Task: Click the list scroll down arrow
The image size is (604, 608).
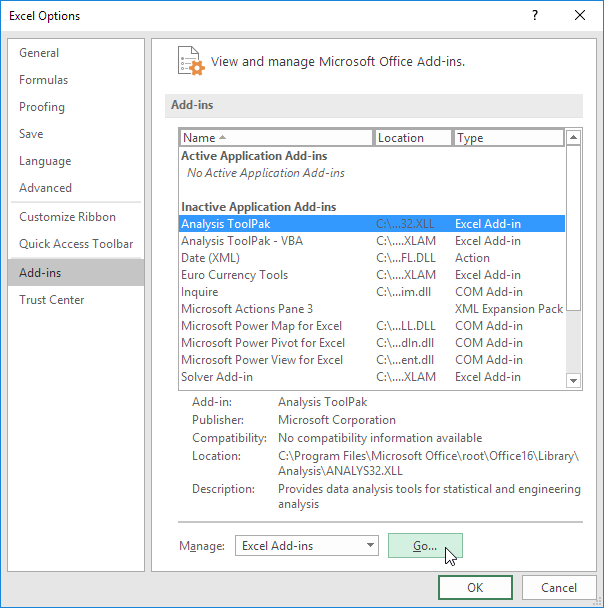Action: (x=573, y=380)
